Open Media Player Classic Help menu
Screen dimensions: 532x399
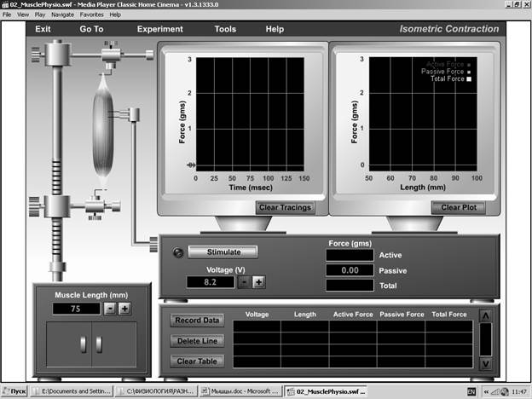[x=115, y=14]
